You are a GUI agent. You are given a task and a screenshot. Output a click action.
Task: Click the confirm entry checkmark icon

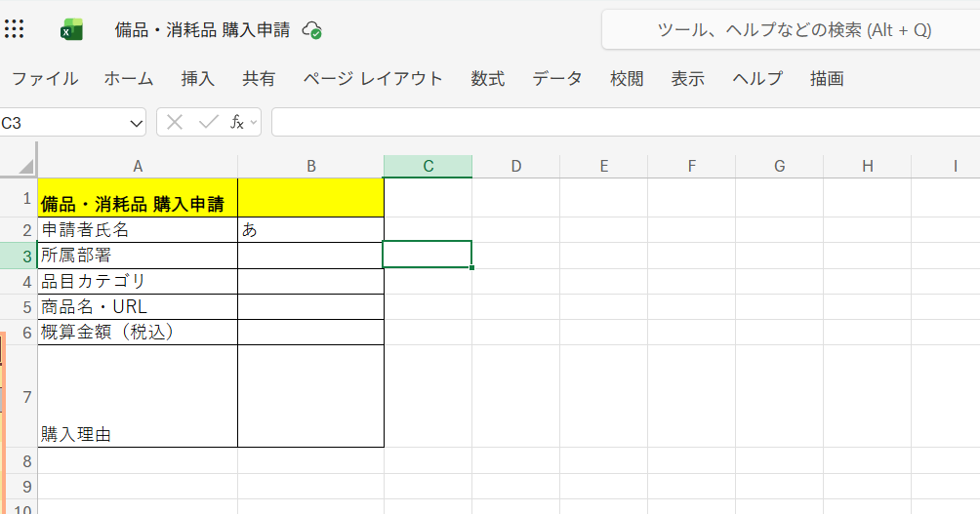tap(207, 122)
